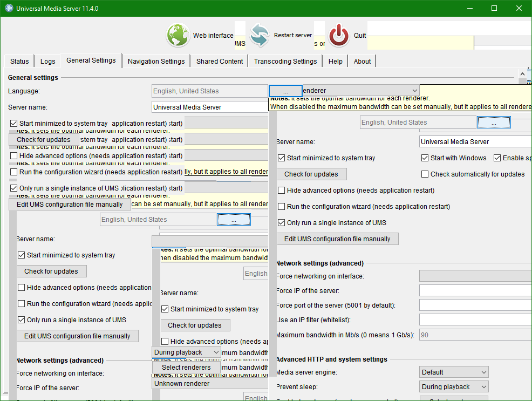Image resolution: width=532 pixels, height=401 pixels.
Task: Click the Force port of the server field
Action: point(475,305)
